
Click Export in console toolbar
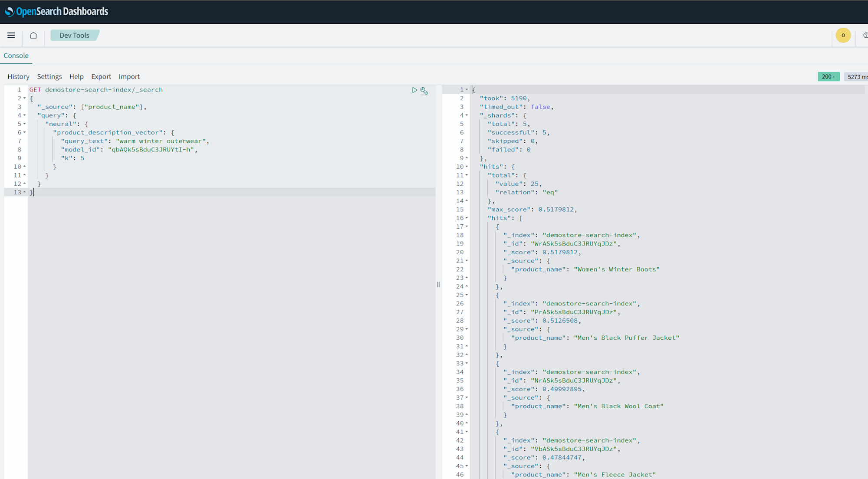pos(101,76)
